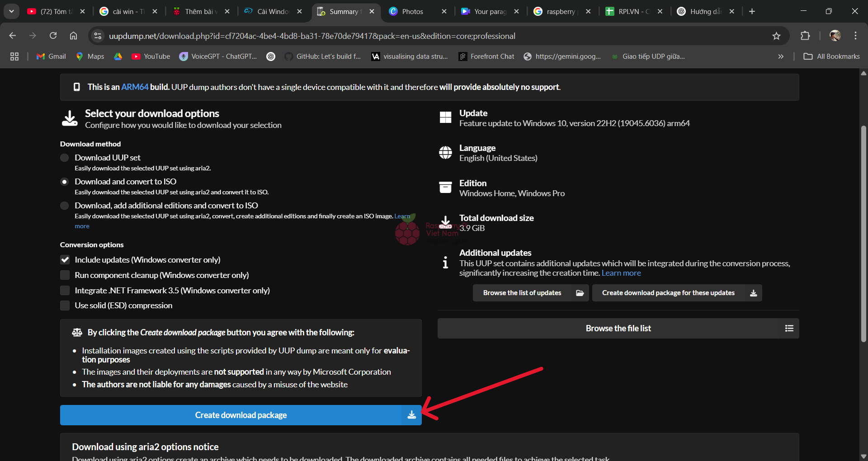Open the All Bookmarks folder

[x=832, y=56]
